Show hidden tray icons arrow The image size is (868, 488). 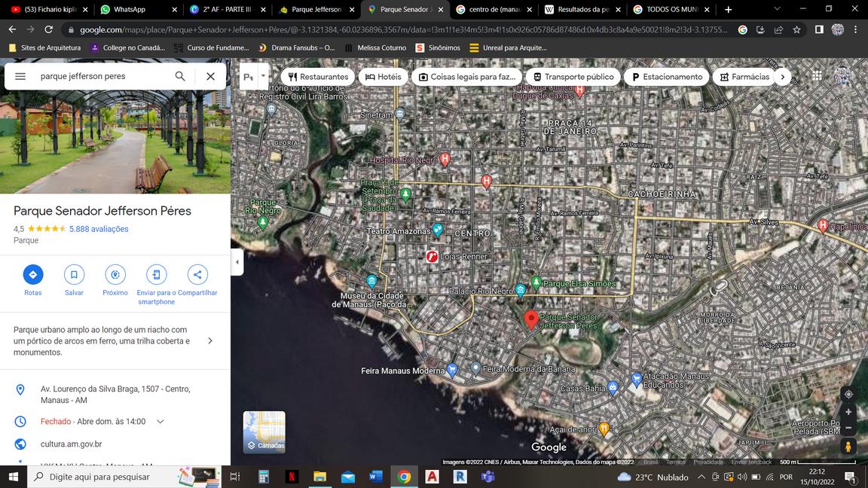click(701, 477)
